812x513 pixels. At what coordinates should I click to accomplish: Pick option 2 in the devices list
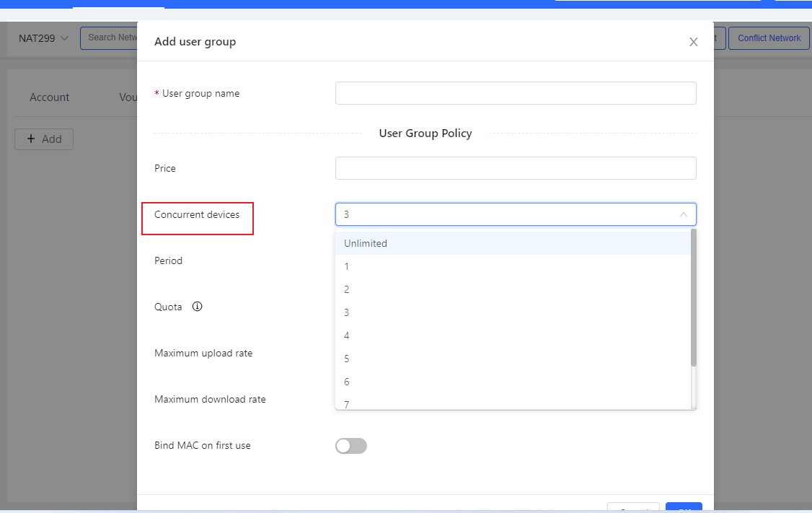(x=347, y=289)
